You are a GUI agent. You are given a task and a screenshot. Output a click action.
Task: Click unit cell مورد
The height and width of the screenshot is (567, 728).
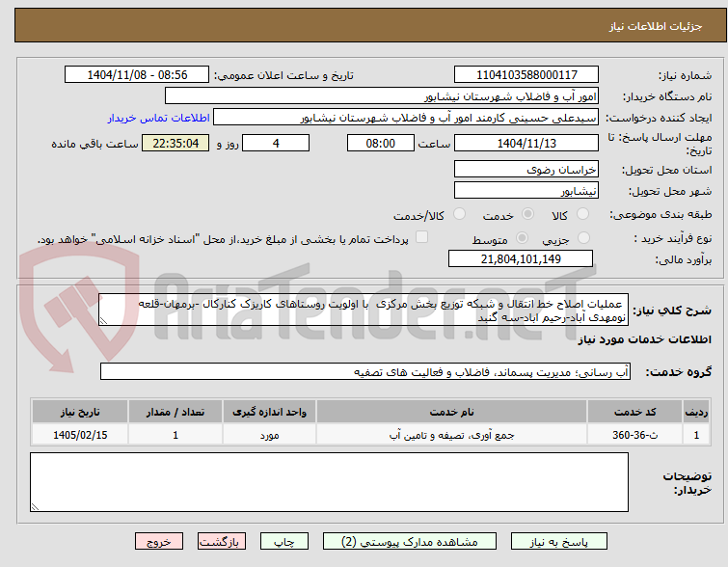pyautogui.click(x=269, y=435)
